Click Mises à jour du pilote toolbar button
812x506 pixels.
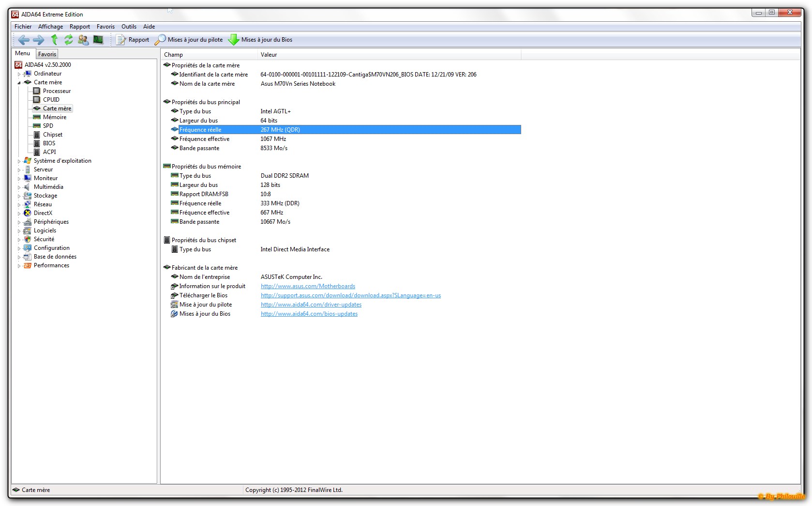coord(189,40)
